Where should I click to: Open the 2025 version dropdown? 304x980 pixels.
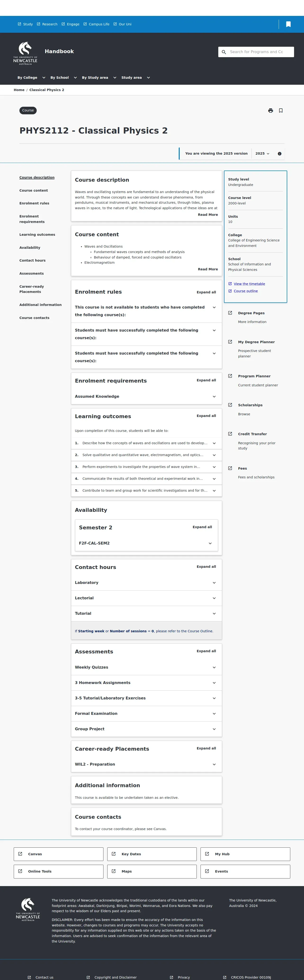click(x=262, y=154)
